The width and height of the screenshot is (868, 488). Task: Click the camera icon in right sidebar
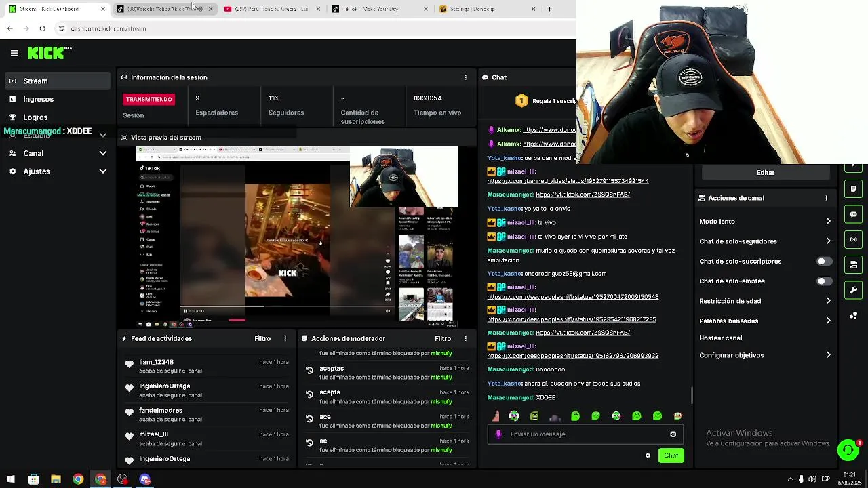[853, 264]
